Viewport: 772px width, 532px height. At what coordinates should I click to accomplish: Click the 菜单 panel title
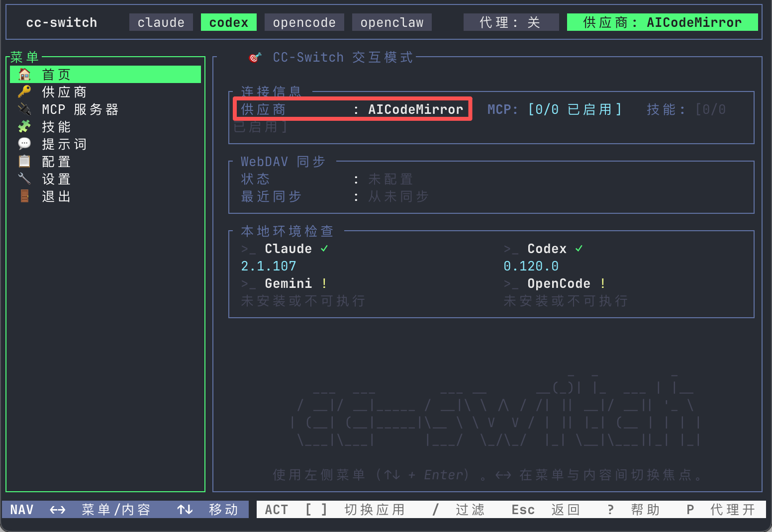24,57
